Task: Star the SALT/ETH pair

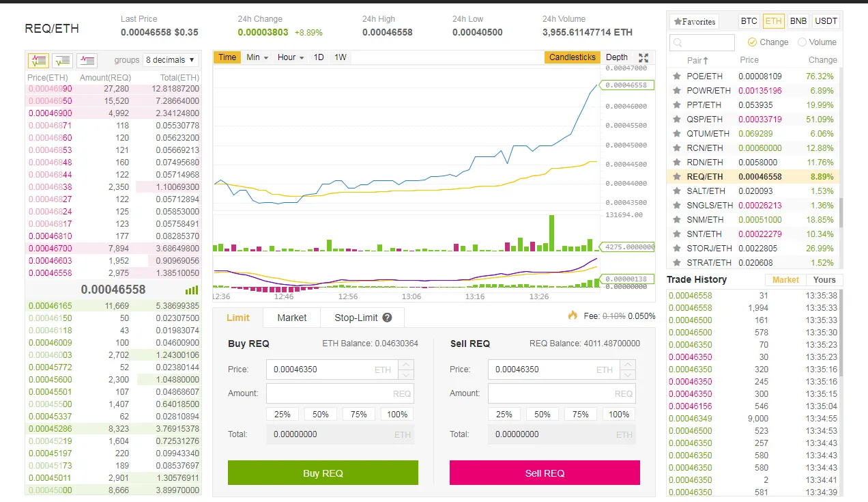Action: [x=677, y=191]
